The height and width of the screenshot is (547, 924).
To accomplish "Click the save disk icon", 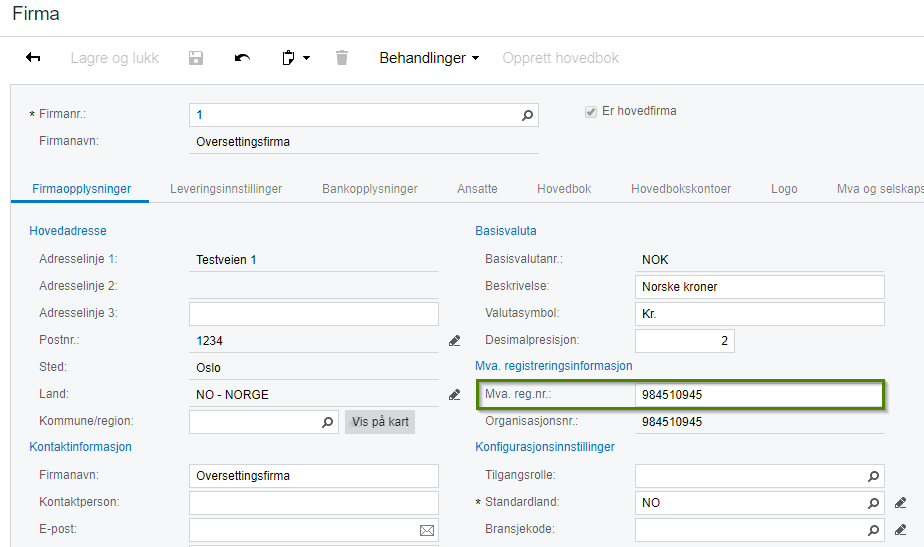I will (x=196, y=58).
